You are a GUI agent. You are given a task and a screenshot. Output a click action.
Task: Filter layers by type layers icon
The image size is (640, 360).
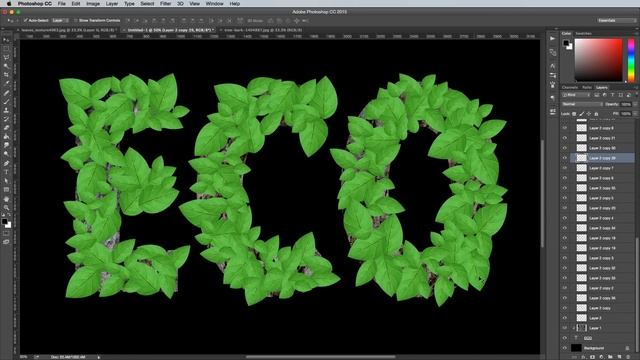coord(612,95)
